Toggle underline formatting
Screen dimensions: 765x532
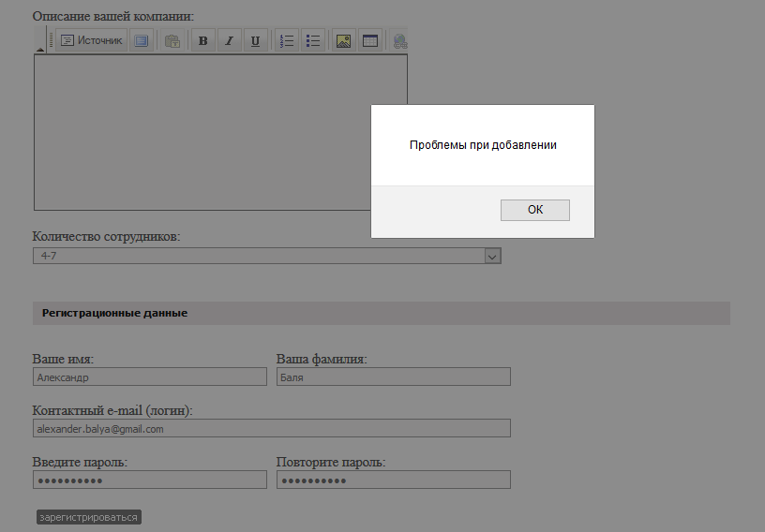pos(255,41)
